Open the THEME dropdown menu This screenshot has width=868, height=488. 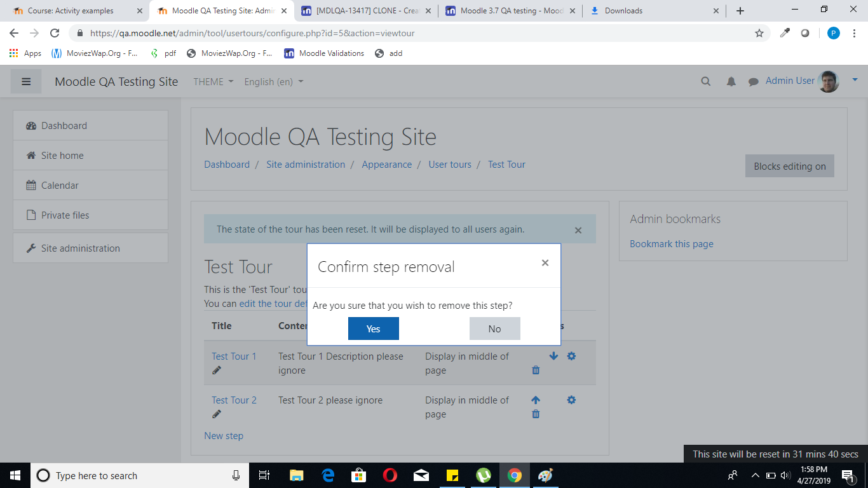[214, 81]
